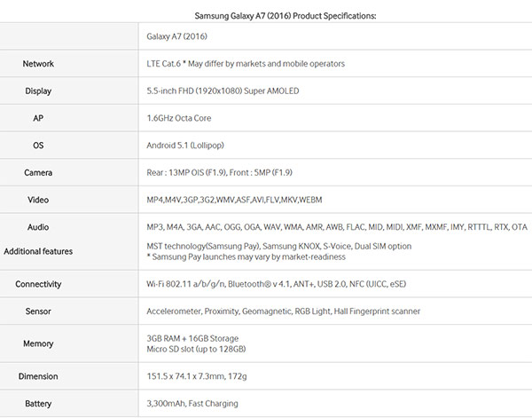532x418 pixels.
Task: Click the Camera row label
Action: [x=38, y=172]
